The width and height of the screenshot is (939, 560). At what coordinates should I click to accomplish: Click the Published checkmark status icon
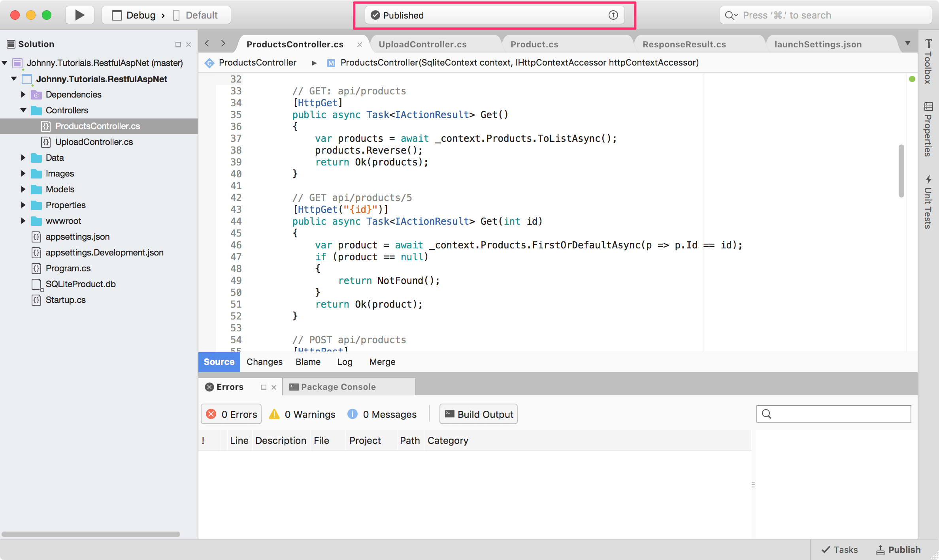click(375, 15)
